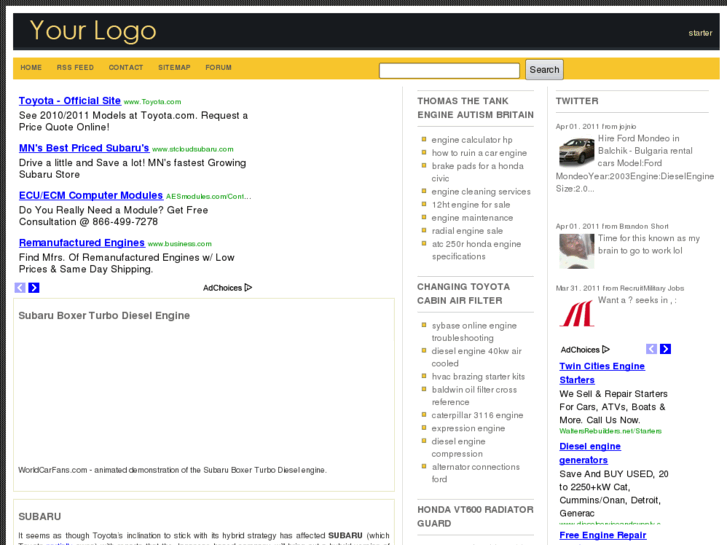Open Twin Cities Engine Starters ad link
Viewport: 727px width, 545px height.
point(602,373)
